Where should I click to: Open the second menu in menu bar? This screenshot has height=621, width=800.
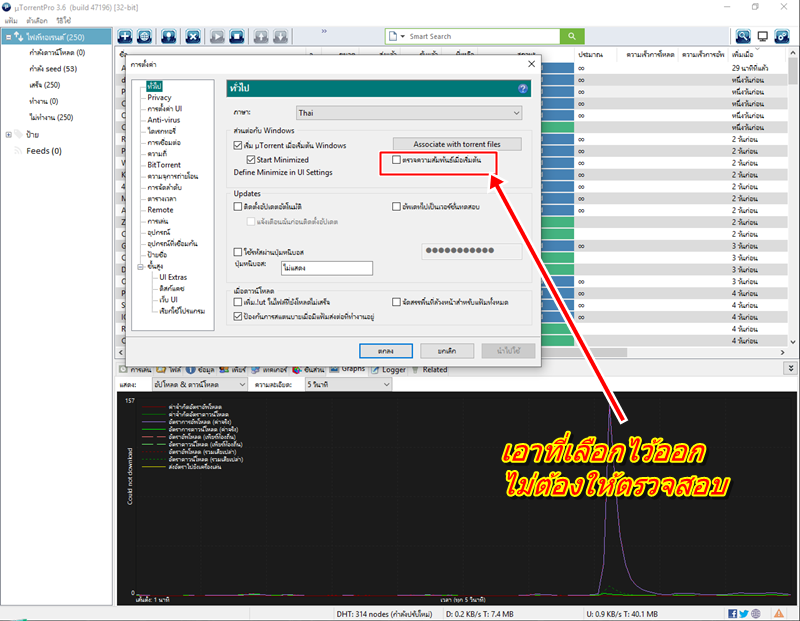click(x=37, y=20)
